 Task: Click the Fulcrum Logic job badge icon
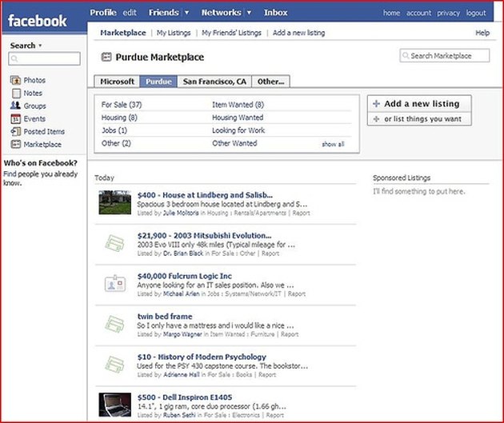114,283
